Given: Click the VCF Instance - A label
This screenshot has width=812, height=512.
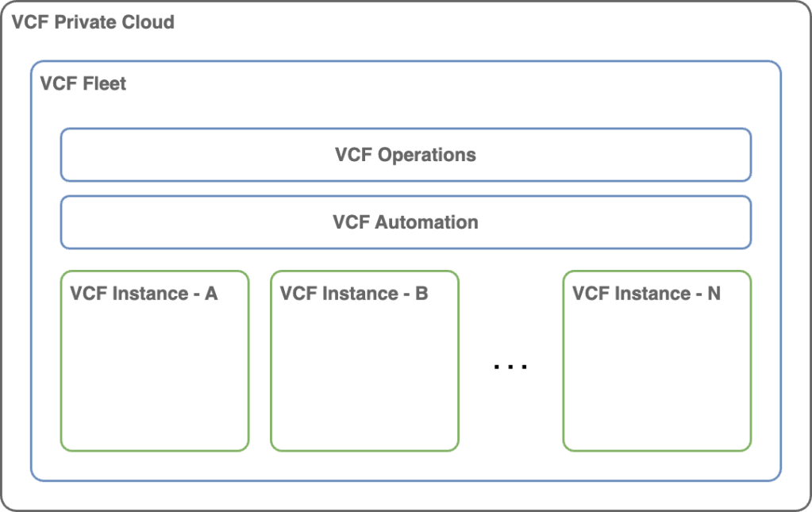Looking at the screenshot, I should point(144,294).
